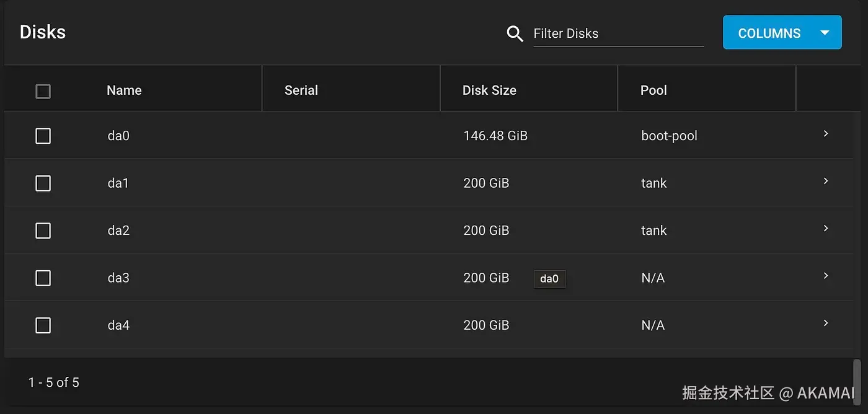
Task: Enable the checkbox for da4
Action: point(43,325)
